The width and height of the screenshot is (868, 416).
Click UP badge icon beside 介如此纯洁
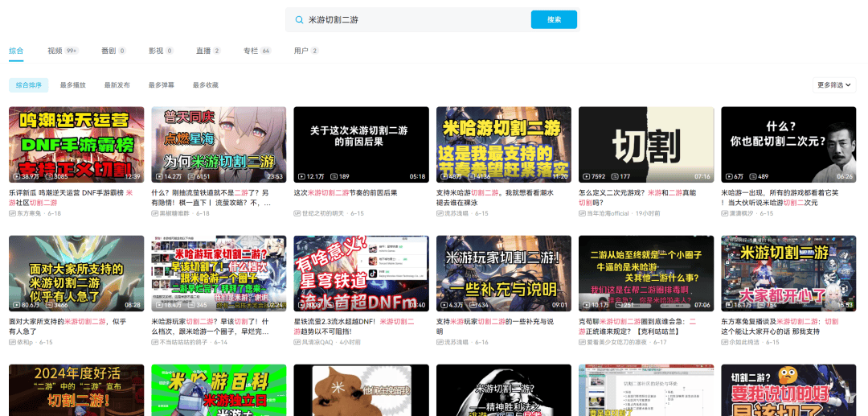[725, 342]
